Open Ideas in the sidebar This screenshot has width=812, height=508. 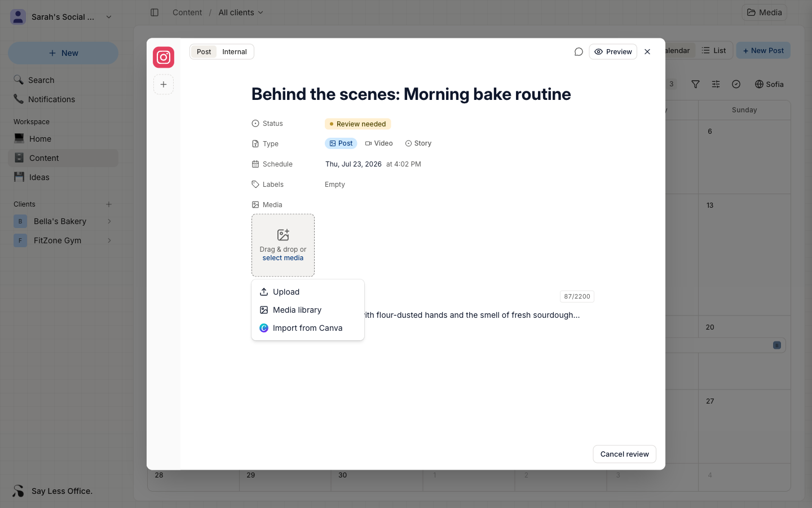click(x=63, y=177)
